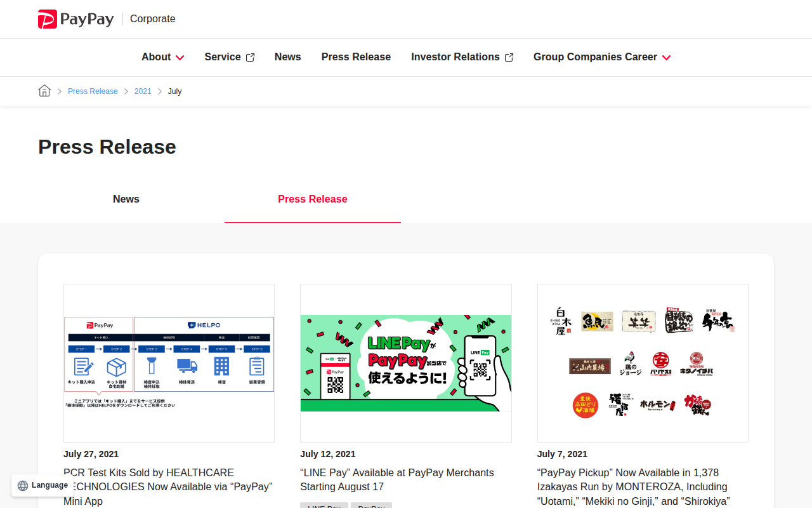Click the July 27, 2021 date text
Screen dimensions: 812x508
[91, 454]
